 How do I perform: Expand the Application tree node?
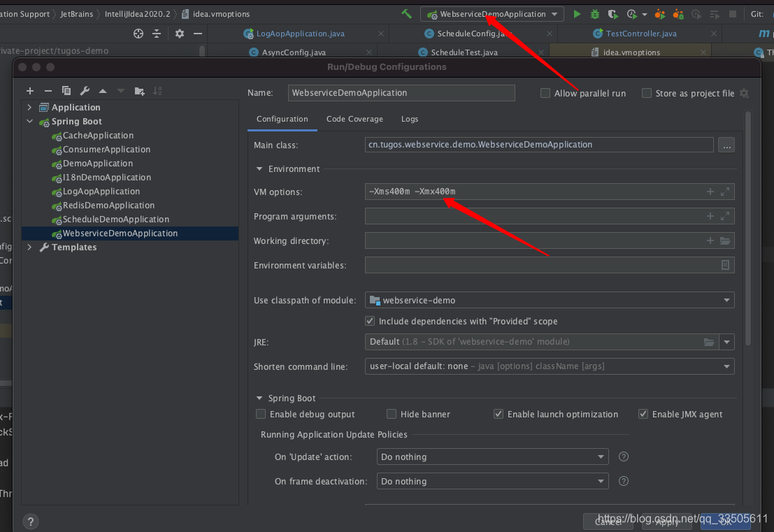[x=29, y=107]
